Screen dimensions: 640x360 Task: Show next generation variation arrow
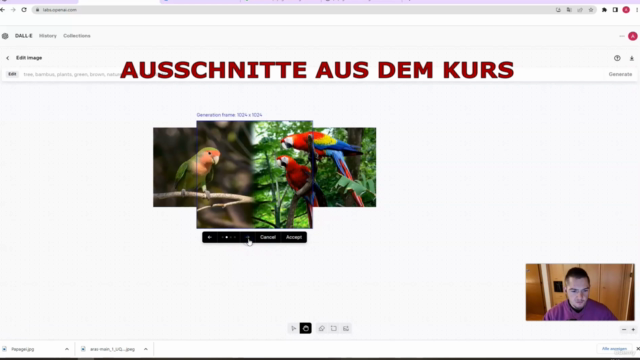pyautogui.click(x=247, y=237)
